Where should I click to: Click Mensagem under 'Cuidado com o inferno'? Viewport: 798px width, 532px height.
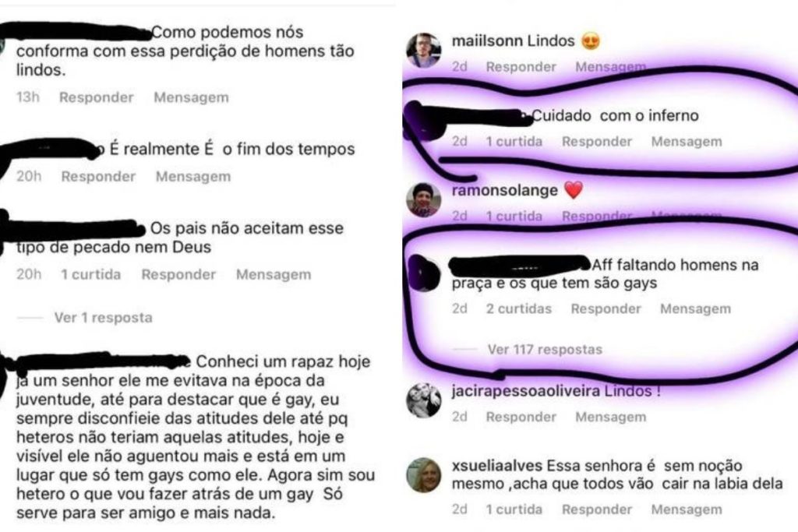tap(687, 142)
